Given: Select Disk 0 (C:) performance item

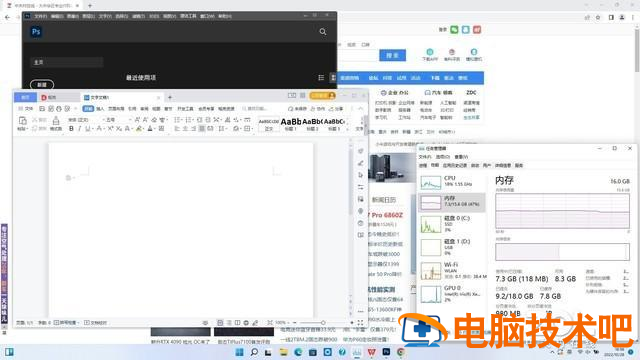Looking at the screenshot, I should [x=452, y=224].
